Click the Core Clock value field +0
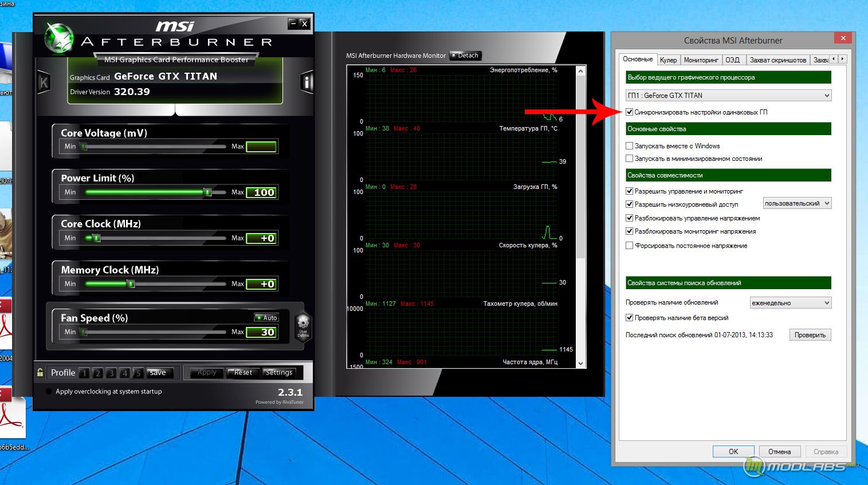868x485 pixels. pos(262,238)
